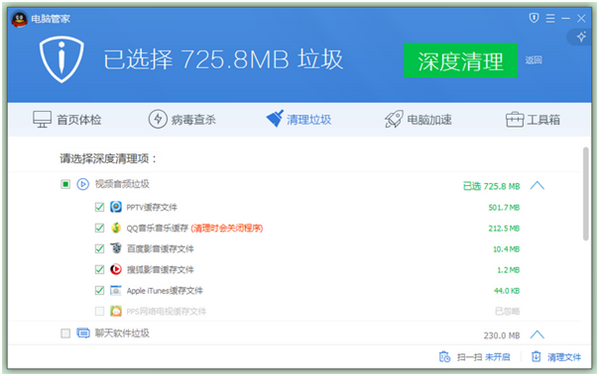Click the 聊天软件垃圾 group label
The image size is (600, 376).
[122, 333]
